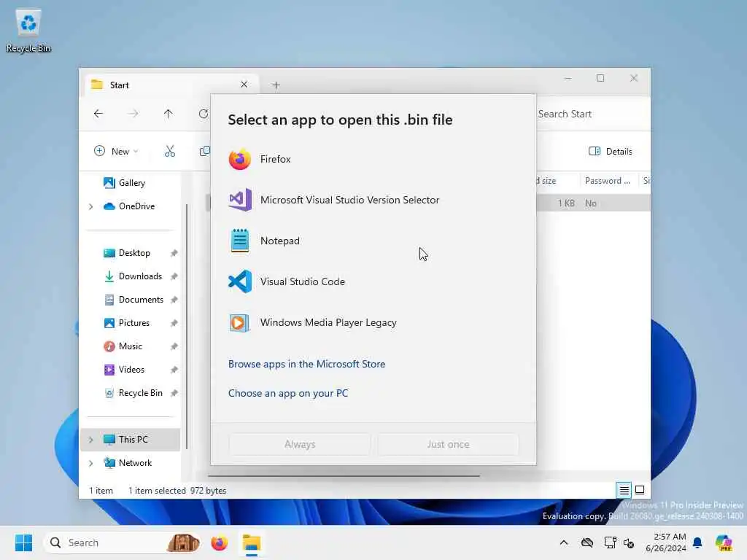Click the pin icon beside Music

point(174,346)
